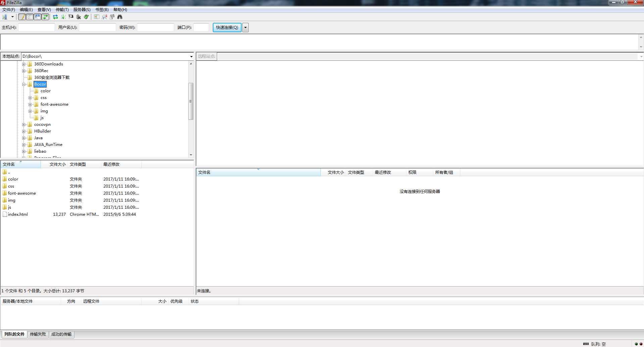Expand the 360Downloads tree node
644x347 pixels.
(x=24, y=64)
